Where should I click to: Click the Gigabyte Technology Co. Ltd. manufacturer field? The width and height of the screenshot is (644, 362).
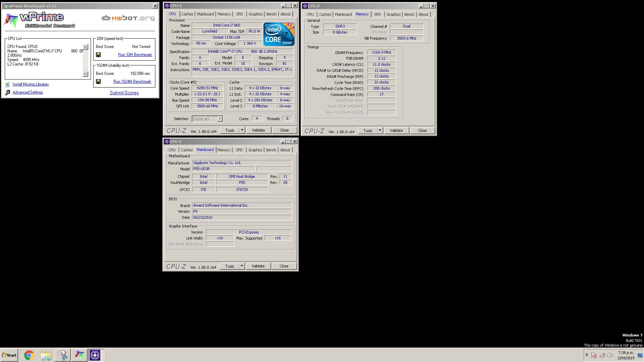[x=242, y=163]
